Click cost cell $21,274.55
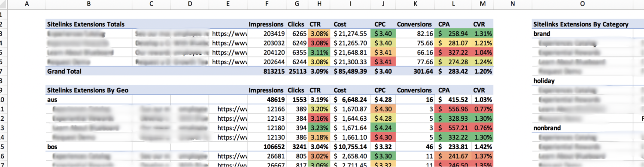The width and height of the screenshot is (644, 167). tap(351, 34)
